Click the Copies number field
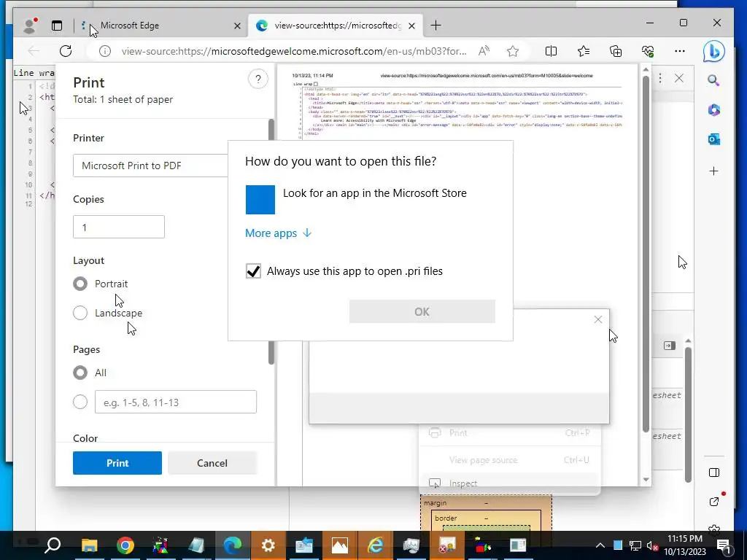747x560 pixels. pos(119,227)
